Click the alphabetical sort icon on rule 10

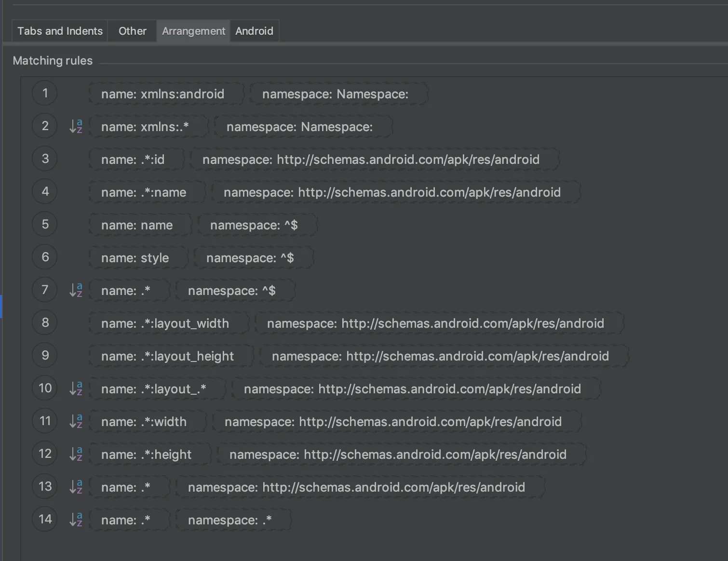click(x=76, y=388)
